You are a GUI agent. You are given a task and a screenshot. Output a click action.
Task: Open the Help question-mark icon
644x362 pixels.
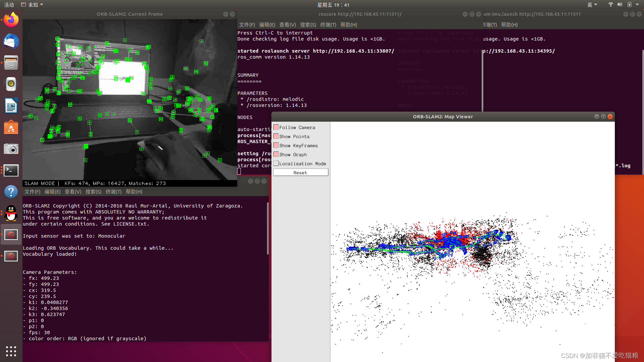pos(11,192)
